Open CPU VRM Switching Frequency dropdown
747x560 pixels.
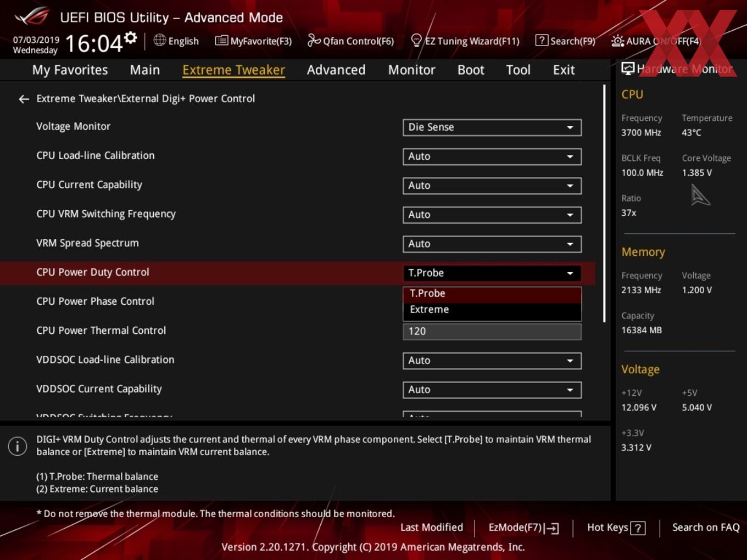492,215
